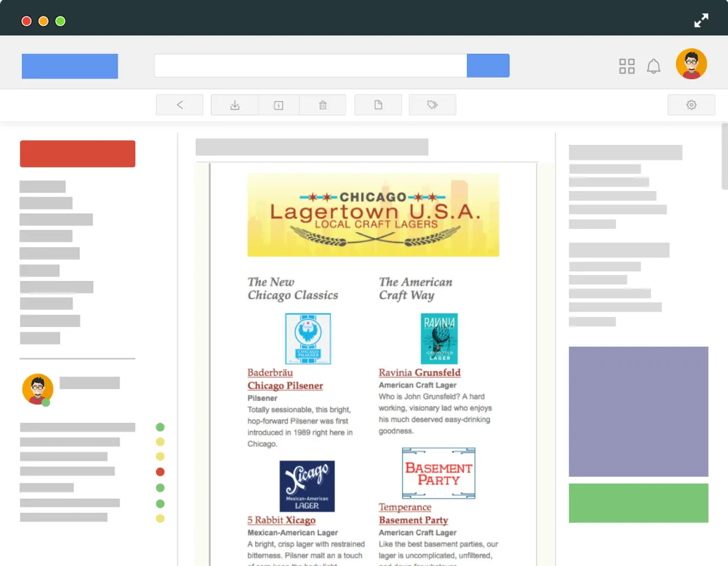728x566 pixels.
Task: Toggle the red dot in the message list
Action: click(160, 472)
